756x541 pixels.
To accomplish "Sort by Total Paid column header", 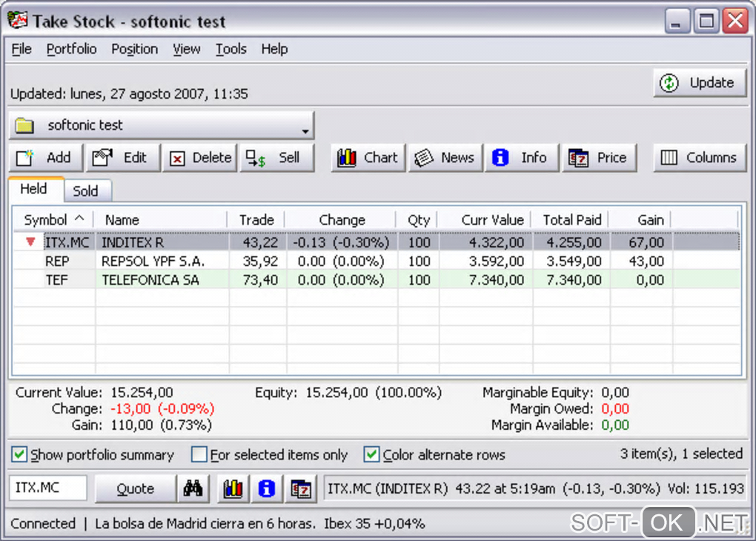I will (571, 220).
